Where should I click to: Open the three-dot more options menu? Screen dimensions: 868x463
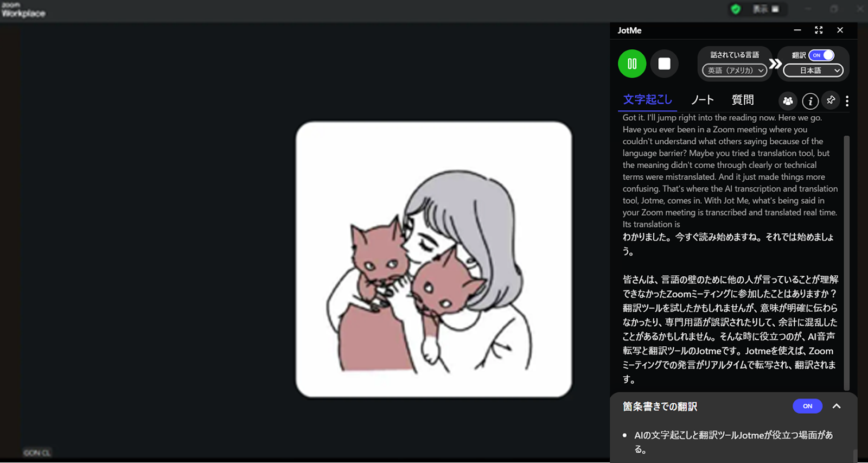(x=847, y=101)
